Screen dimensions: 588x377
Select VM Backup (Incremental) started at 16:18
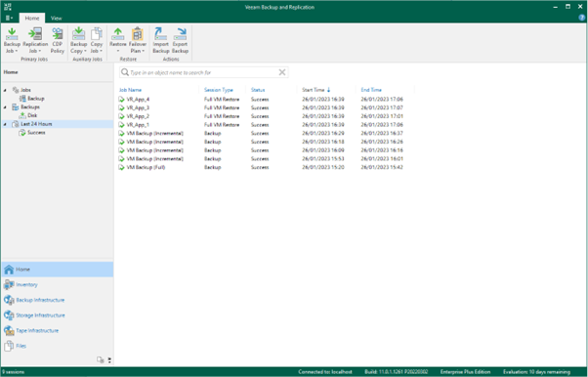point(266,142)
